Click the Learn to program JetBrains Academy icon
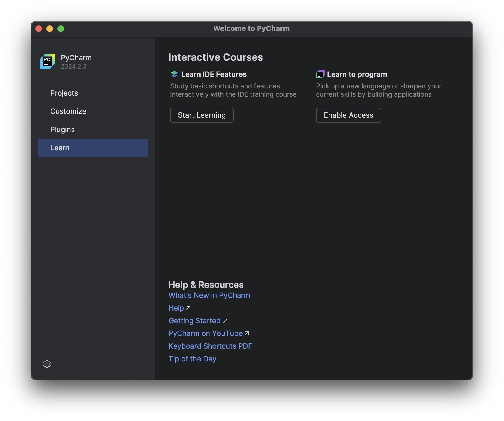504x421 pixels. point(320,74)
